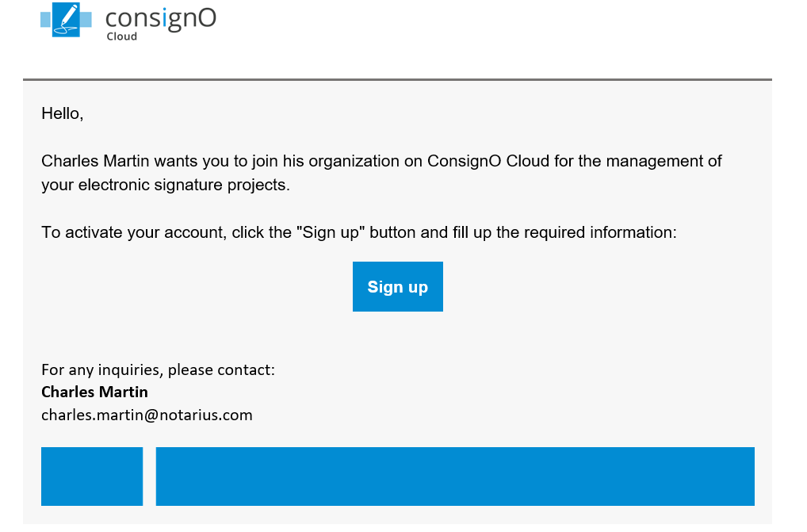Click the ConsignO pen logo icon
The width and height of the screenshot is (807, 532).
tap(67, 20)
